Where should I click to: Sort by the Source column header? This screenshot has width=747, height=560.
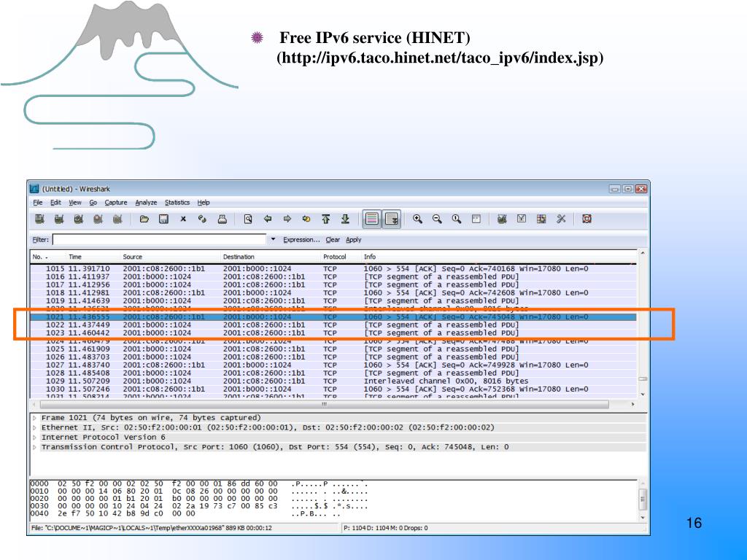[133, 257]
